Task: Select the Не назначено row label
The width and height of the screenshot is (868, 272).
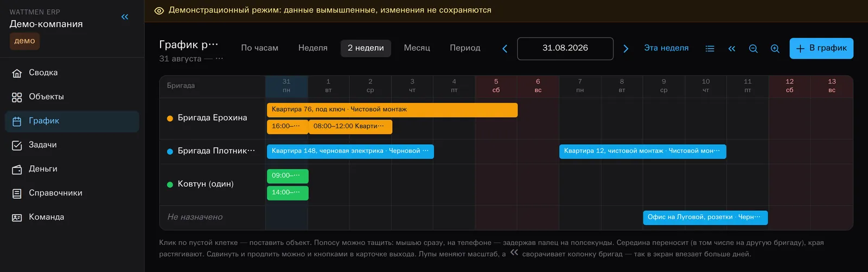Action: pos(195,217)
